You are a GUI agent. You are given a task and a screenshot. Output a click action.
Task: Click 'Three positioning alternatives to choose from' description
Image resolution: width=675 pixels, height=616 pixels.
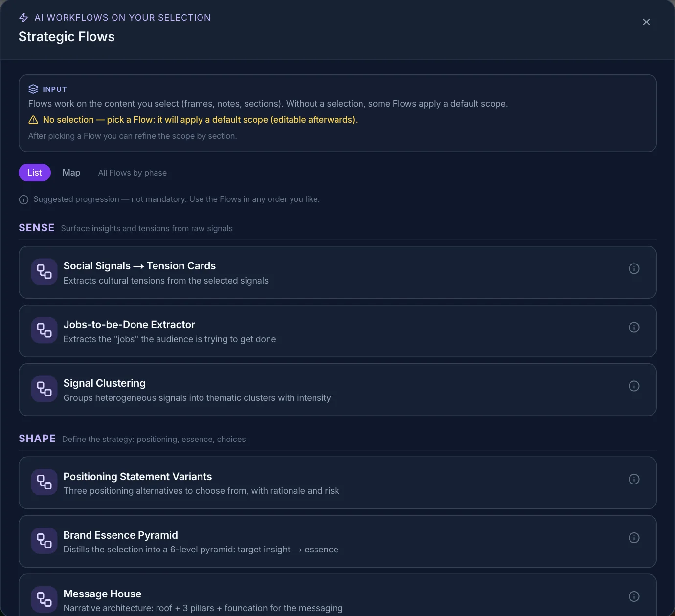tap(202, 491)
